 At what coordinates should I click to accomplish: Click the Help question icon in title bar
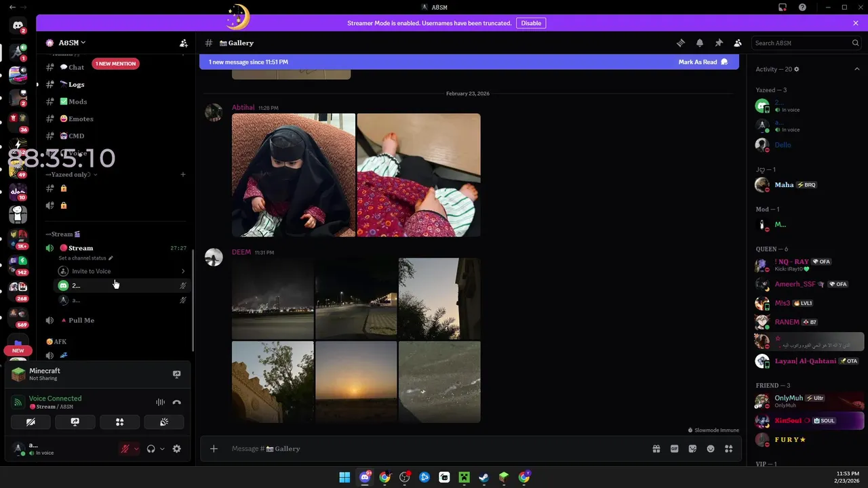point(802,7)
